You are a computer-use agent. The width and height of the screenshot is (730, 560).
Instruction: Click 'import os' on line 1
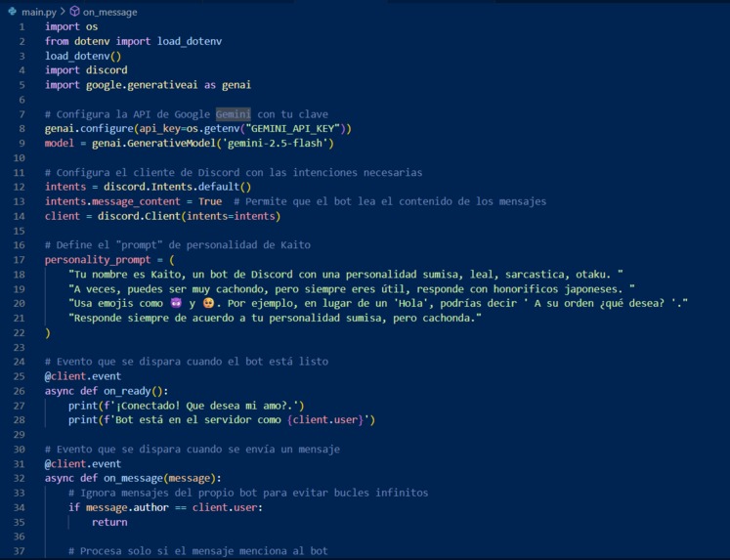coord(71,27)
